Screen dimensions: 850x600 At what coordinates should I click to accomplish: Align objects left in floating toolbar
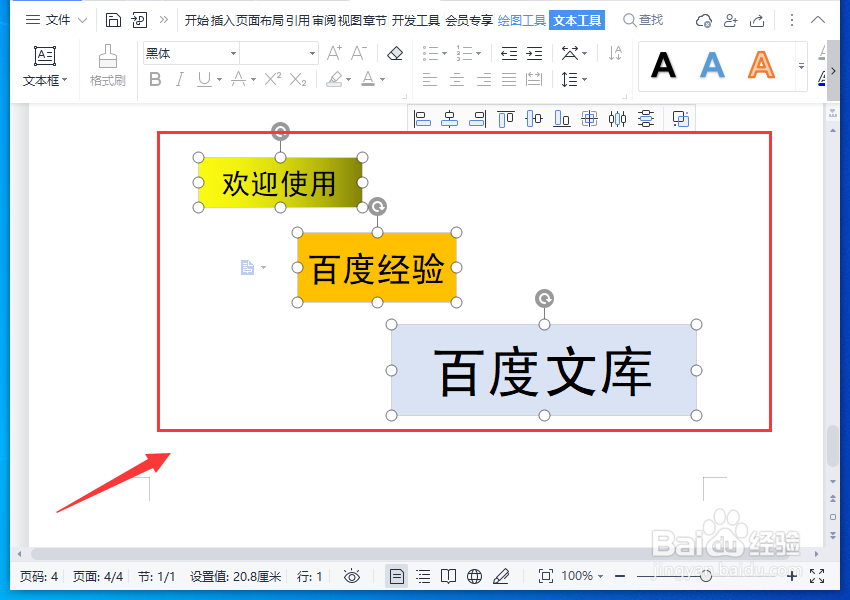(422, 119)
